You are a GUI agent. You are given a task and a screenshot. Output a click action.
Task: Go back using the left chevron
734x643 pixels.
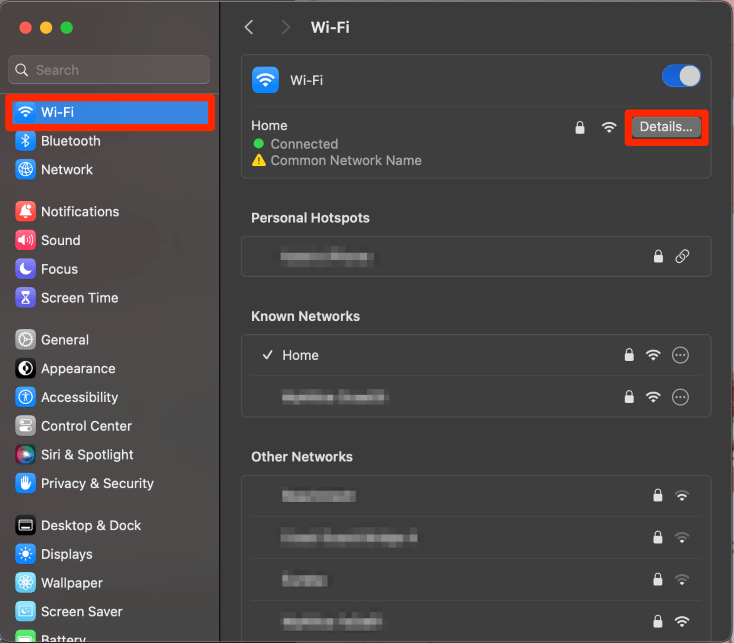click(249, 28)
